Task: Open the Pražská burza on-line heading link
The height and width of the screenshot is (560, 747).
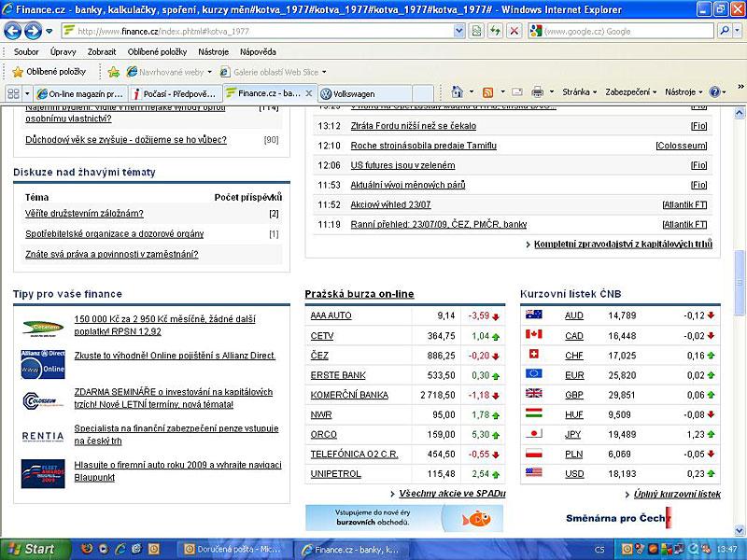Action: coord(359,294)
